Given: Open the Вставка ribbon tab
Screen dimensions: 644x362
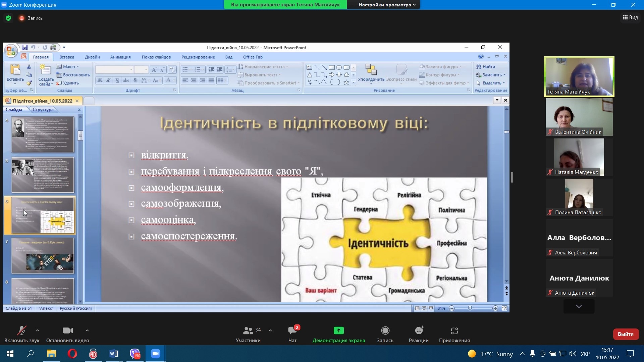Looking at the screenshot, I should (x=67, y=57).
